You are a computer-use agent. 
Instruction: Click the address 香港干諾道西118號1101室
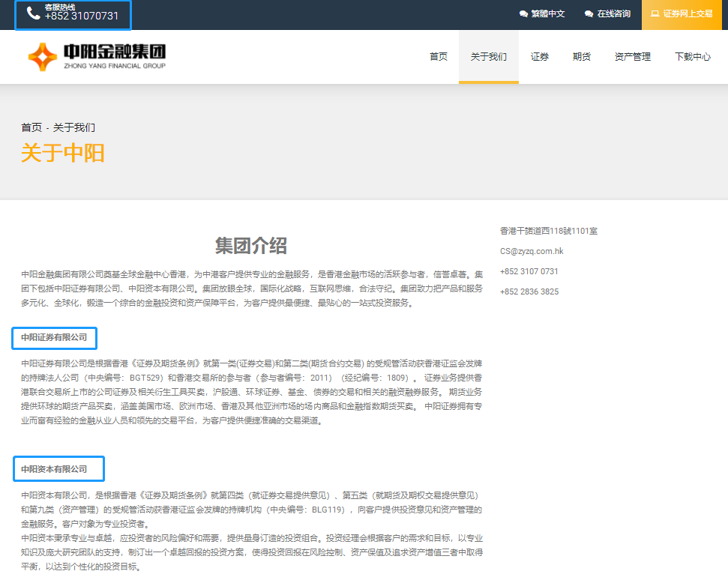tap(549, 231)
